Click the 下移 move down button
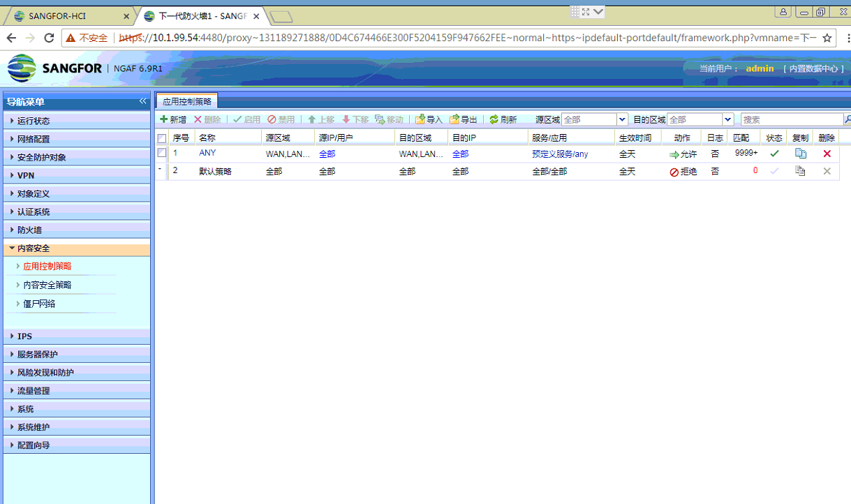This screenshot has height=504, width=851. [355, 119]
